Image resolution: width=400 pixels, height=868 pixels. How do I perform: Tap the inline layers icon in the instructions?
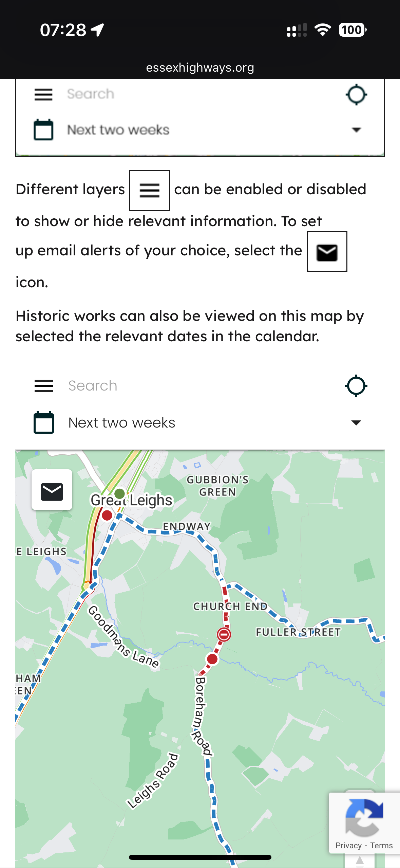pyautogui.click(x=150, y=191)
